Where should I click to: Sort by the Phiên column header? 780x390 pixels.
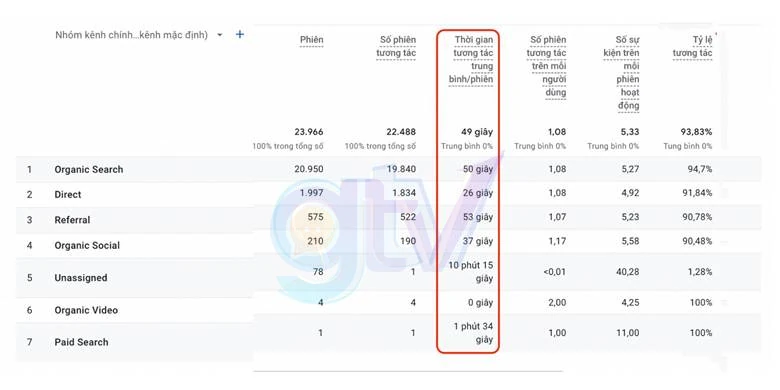(x=311, y=40)
